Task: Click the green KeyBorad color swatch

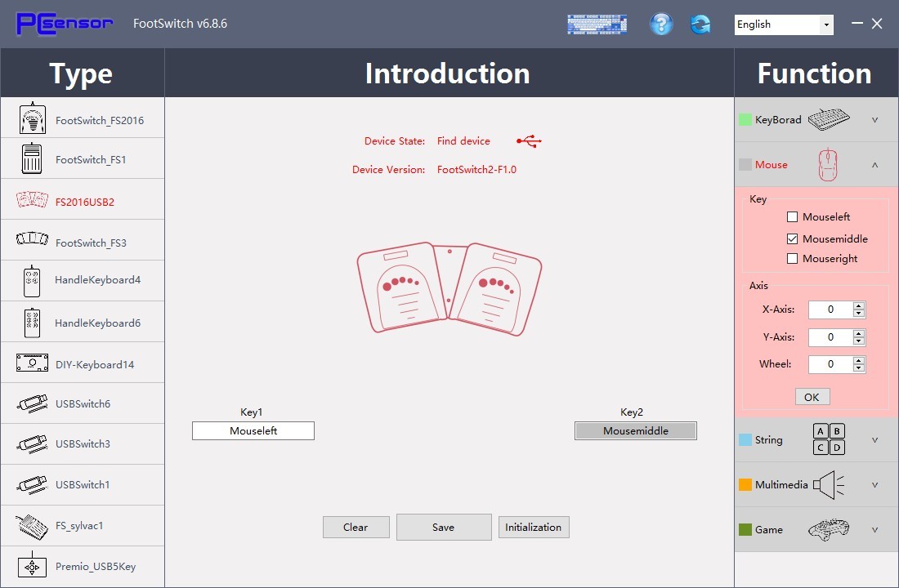Action: pos(745,120)
